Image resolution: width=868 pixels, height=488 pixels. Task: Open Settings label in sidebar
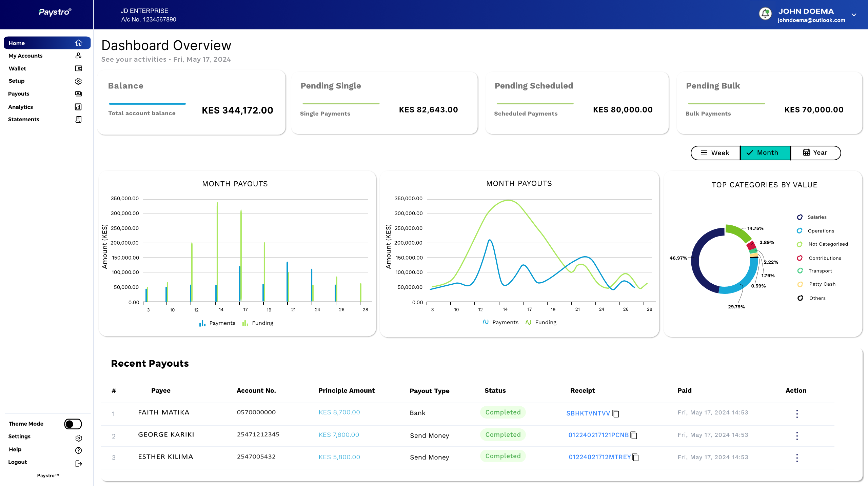[19, 436]
